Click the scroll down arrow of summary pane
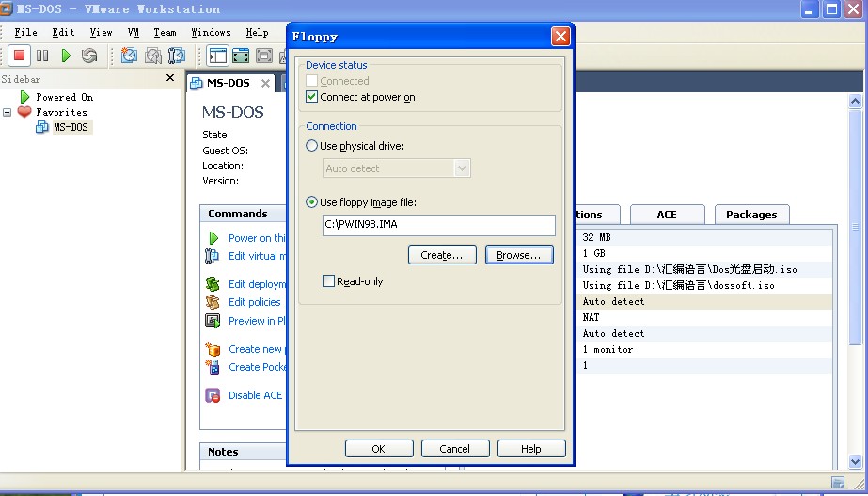 point(855,461)
